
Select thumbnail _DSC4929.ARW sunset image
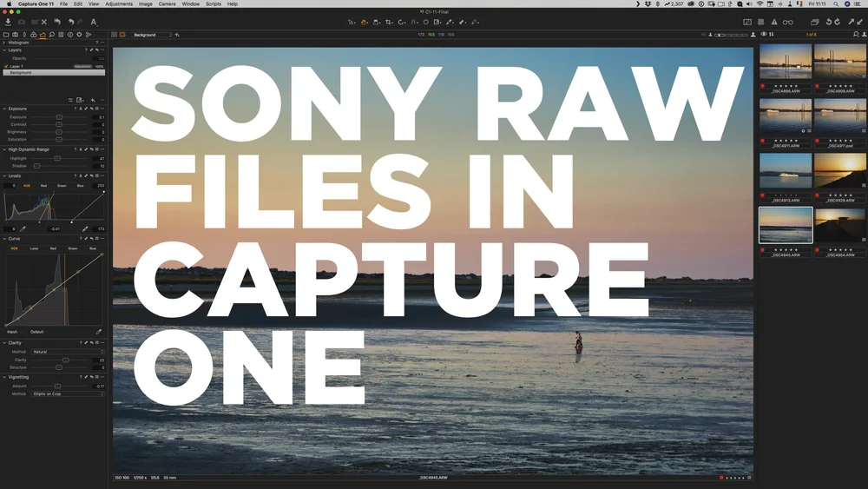click(x=839, y=171)
